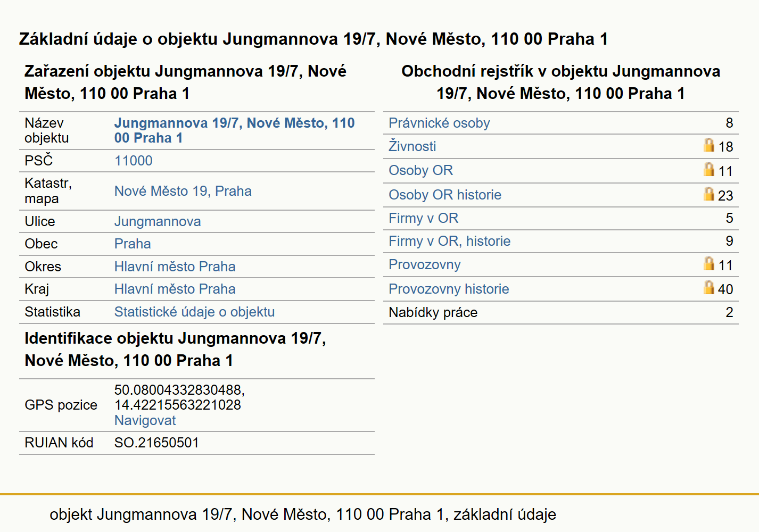This screenshot has width=759, height=532.
Task: Click Hlavní město Praha in Okres row
Action: [x=175, y=267]
